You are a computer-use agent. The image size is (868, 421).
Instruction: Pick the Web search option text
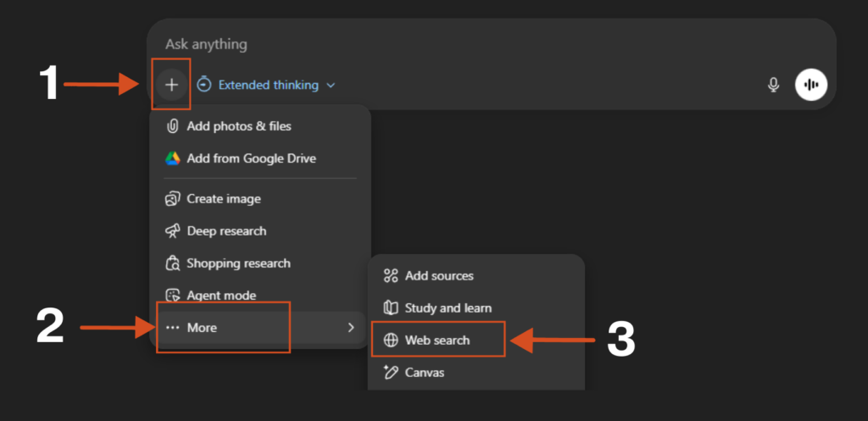point(437,341)
